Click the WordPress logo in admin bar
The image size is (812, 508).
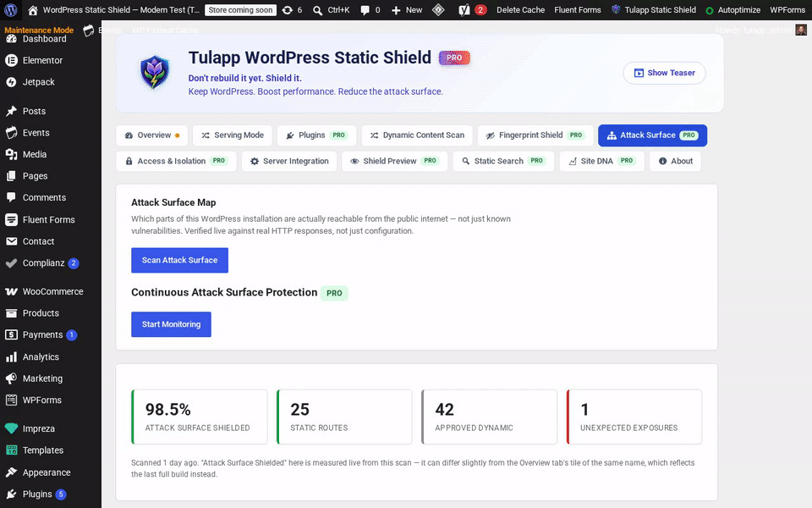coord(11,10)
